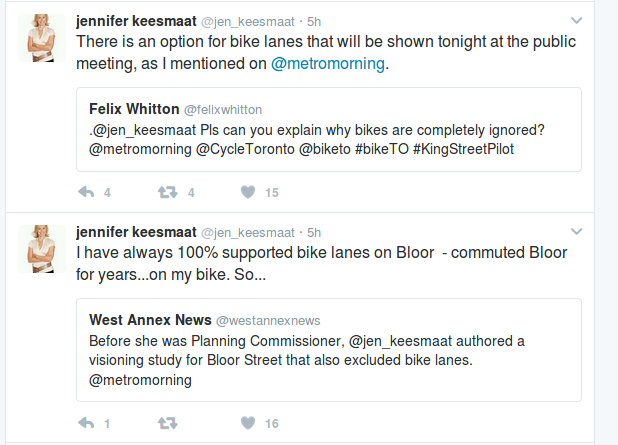Click the @jen_keesmaat handle on second tweet
Image resolution: width=618 pixels, height=445 pixels.
pyautogui.click(x=247, y=232)
